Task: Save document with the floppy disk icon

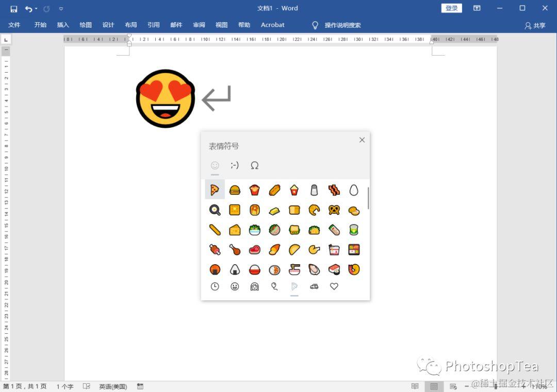Action: 13,9
